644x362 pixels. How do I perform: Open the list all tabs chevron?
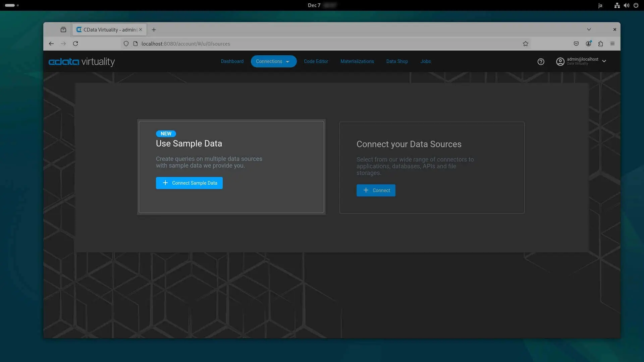click(x=589, y=29)
